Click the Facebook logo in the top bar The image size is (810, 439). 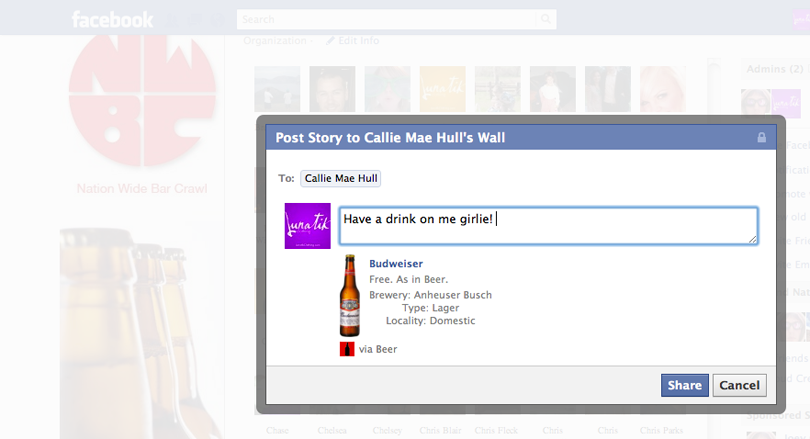click(112, 20)
